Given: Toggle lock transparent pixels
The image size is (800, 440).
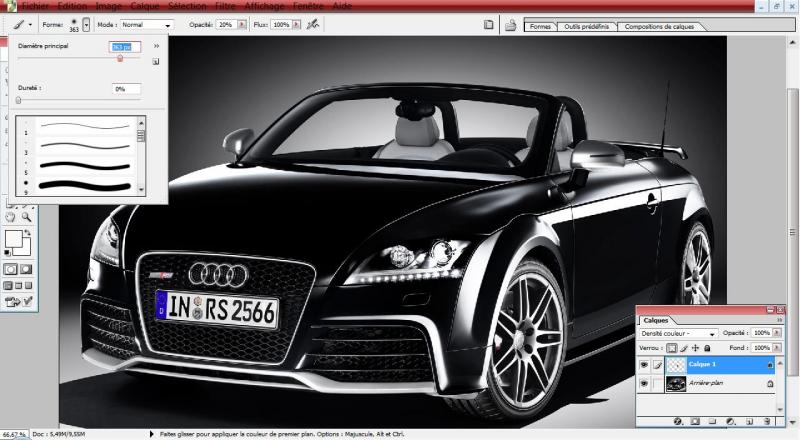Looking at the screenshot, I should click(x=671, y=348).
